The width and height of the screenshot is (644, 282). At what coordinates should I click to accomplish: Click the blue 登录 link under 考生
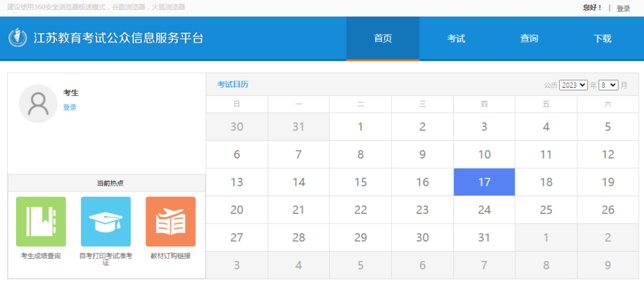pos(70,107)
